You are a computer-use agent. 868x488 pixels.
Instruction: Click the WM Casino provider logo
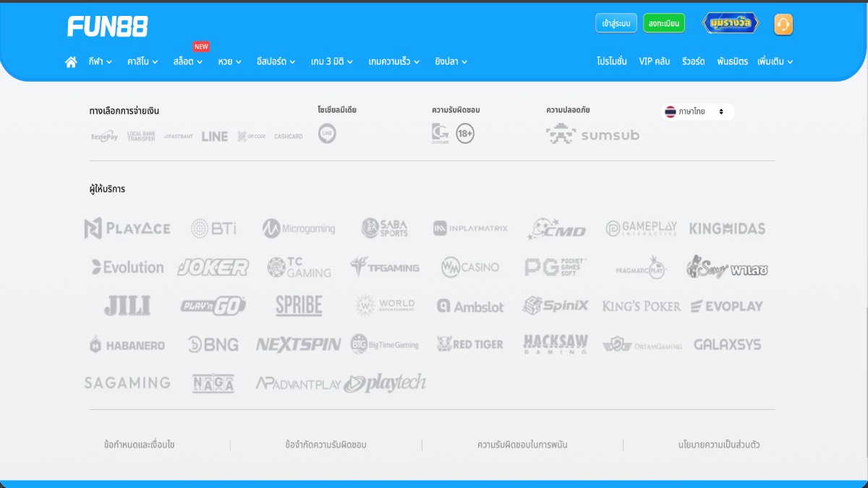coord(470,267)
